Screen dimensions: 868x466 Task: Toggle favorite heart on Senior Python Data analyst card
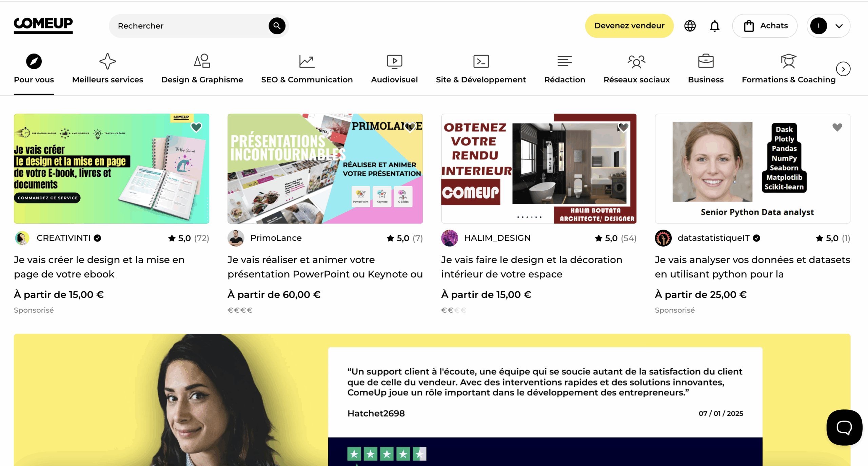[837, 127]
